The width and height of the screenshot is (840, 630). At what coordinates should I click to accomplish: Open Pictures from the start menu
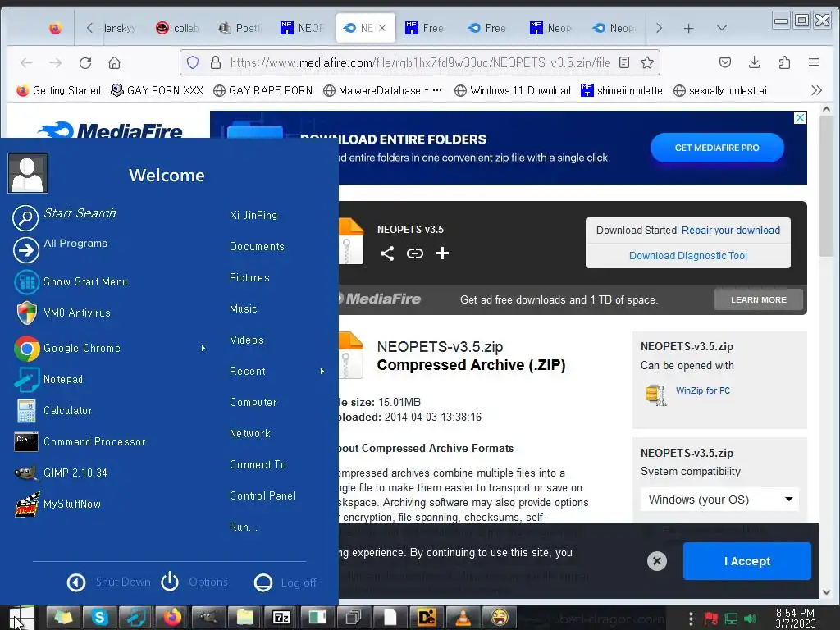point(249,277)
